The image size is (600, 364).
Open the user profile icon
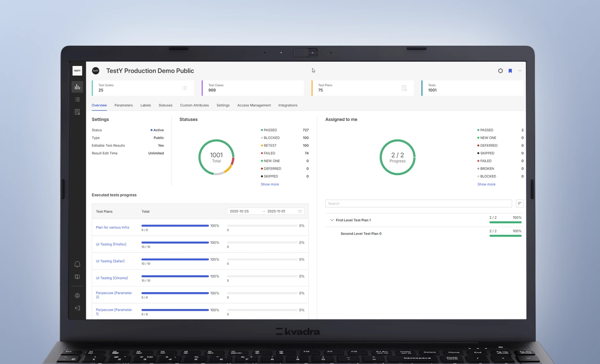(x=77, y=296)
